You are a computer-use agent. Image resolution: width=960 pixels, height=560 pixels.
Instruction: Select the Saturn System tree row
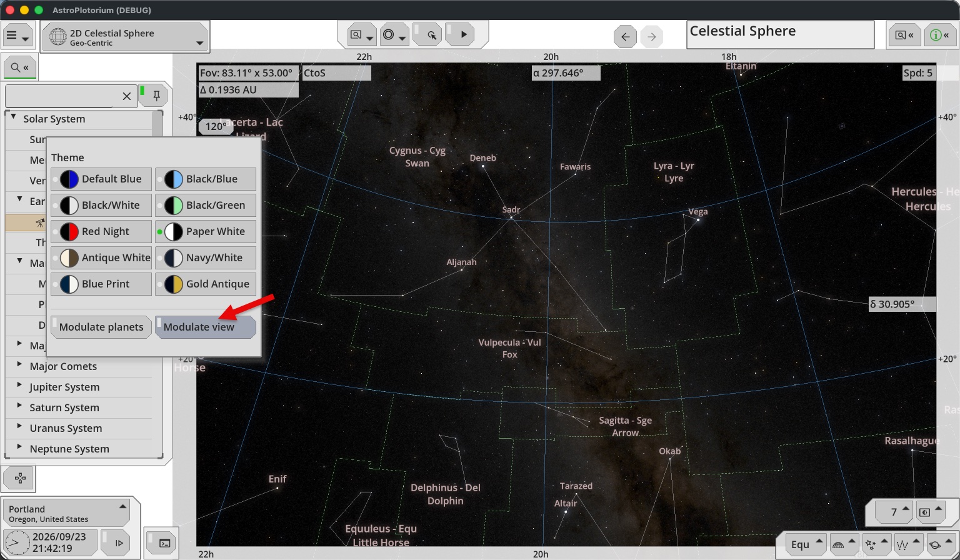pos(79,407)
